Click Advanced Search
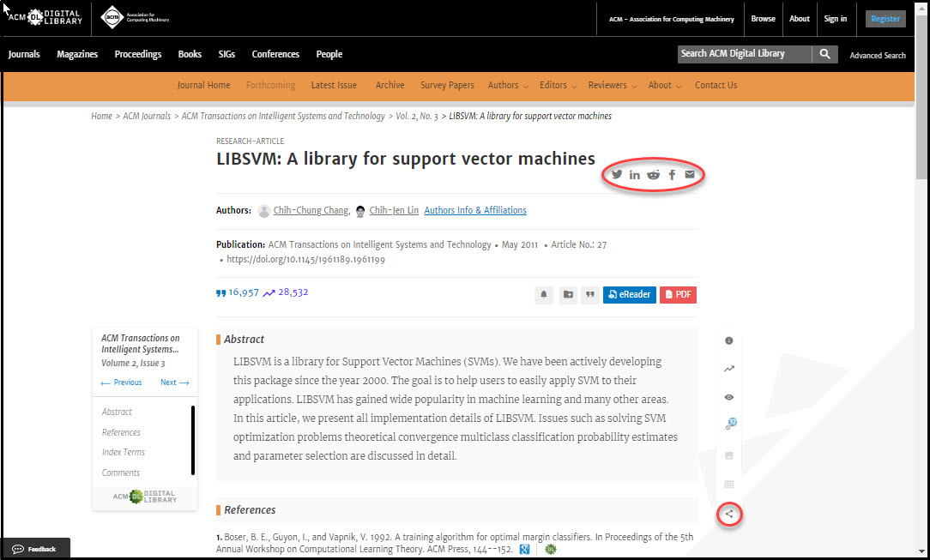The width and height of the screenshot is (930, 560). click(x=877, y=56)
